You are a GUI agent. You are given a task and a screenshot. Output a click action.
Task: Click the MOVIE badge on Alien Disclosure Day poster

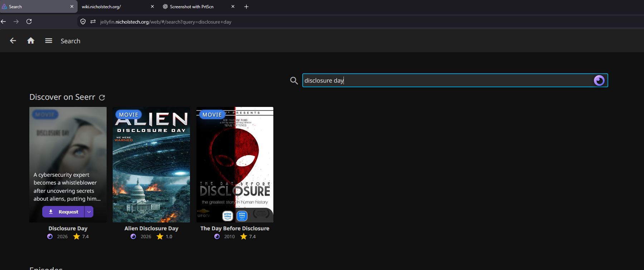pyautogui.click(x=128, y=114)
